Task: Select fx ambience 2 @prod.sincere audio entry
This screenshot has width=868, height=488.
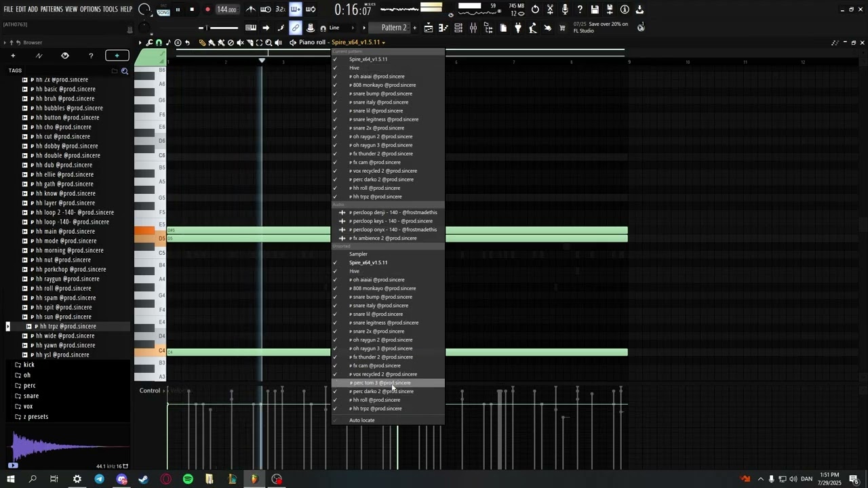Action: point(388,238)
